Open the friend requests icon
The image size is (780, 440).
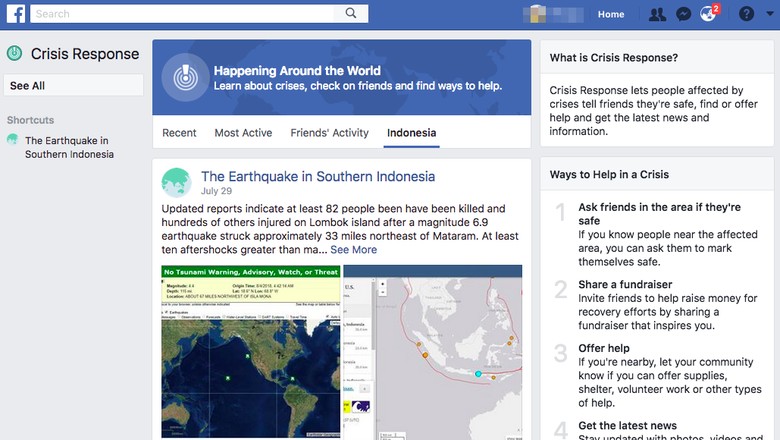[657, 14]
